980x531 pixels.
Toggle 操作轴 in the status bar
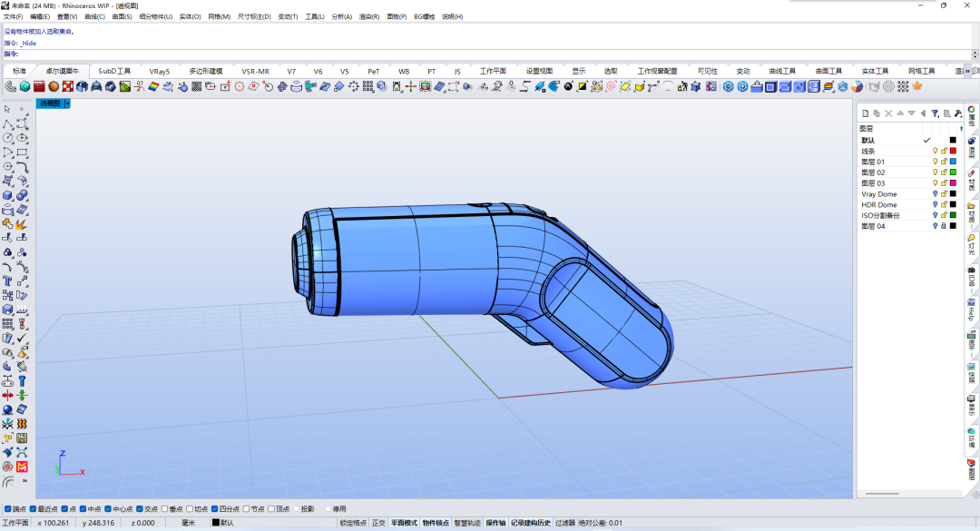(495, 523)
